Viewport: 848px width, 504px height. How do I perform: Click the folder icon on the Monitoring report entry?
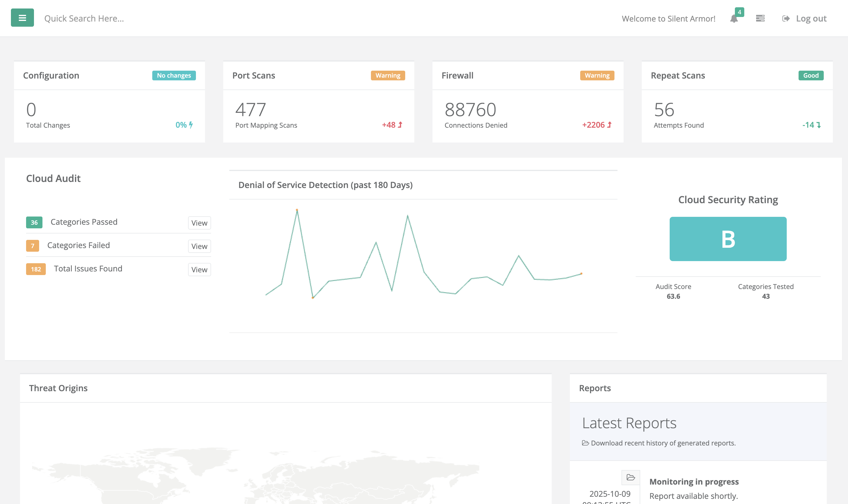click(x=630, y=477)
